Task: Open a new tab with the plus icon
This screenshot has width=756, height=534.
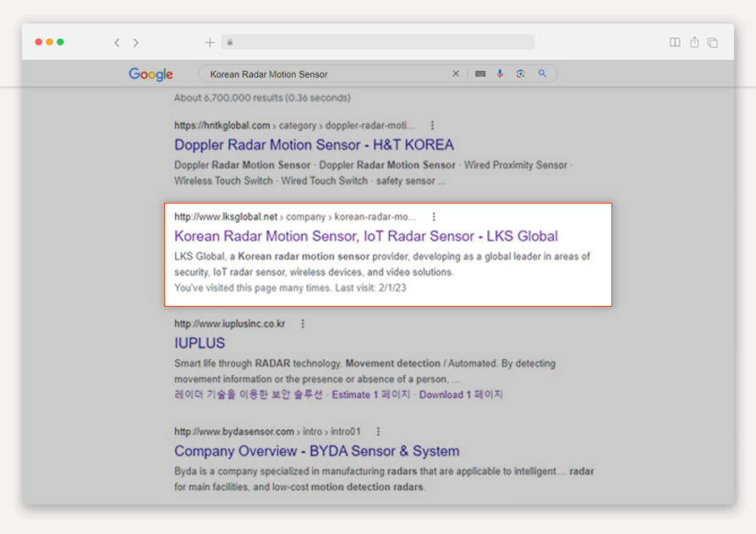Action: pos(210,42)
